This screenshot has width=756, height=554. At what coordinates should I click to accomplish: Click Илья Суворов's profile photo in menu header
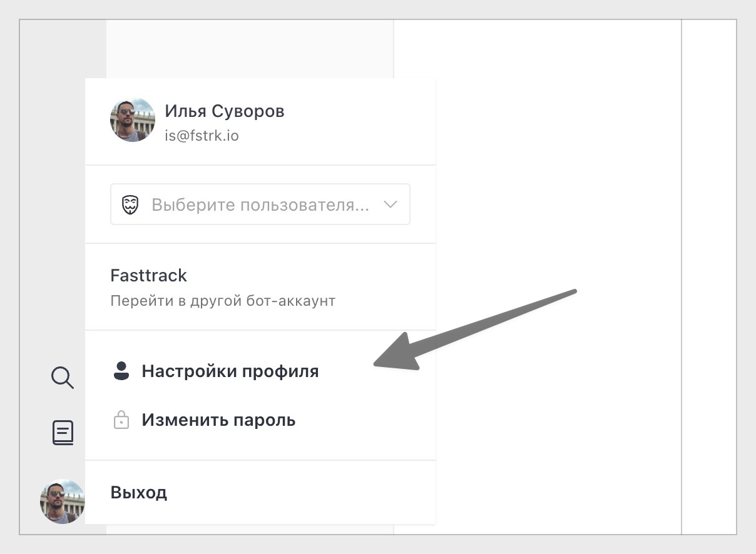[x=132, y=120]
